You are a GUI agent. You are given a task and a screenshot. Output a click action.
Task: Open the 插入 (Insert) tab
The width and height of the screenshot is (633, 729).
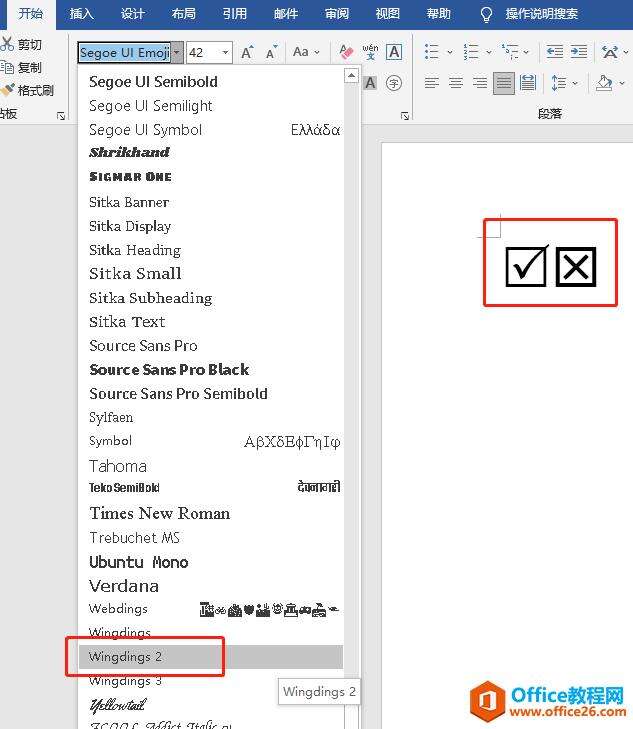tap(81, 14)
